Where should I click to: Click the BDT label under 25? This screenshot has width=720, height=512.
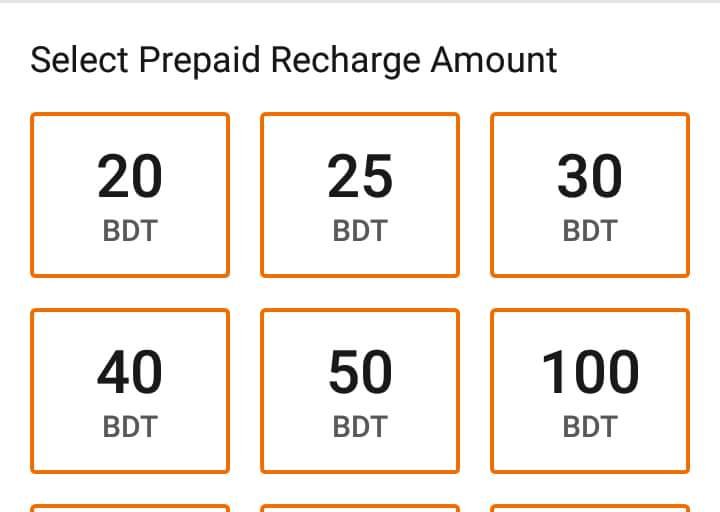tap(360, 232)
